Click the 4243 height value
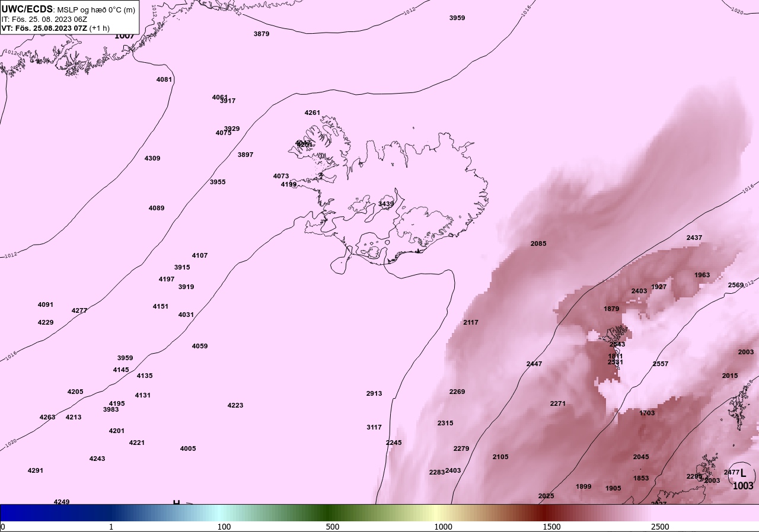759x532 pixels. (97, 459)
